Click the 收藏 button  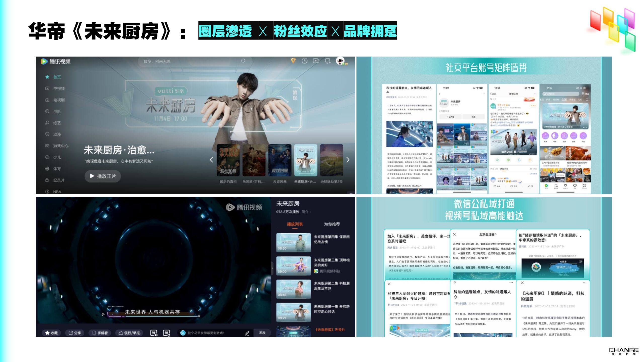coord(51,333)
